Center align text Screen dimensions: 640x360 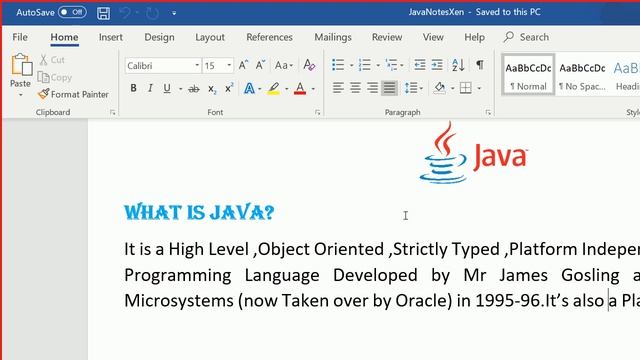click(x=355, y=88)
